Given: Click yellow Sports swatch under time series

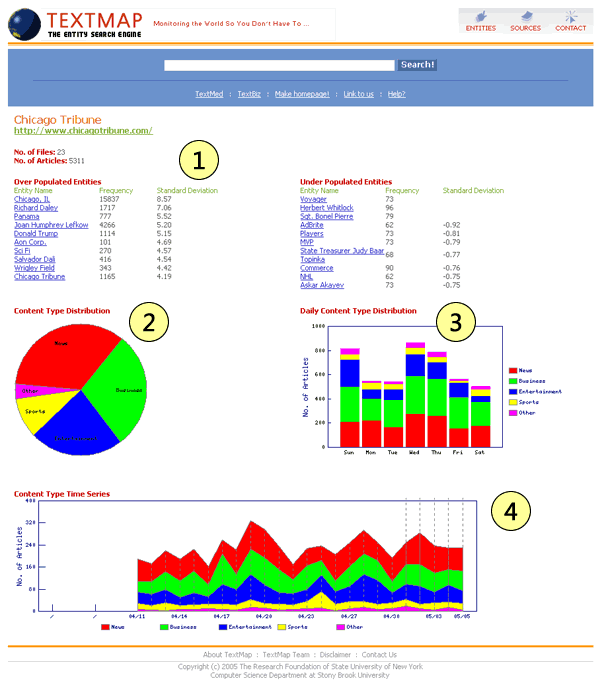Looking at the screenshot, I should pyautogui.click(x=282, y=627).
